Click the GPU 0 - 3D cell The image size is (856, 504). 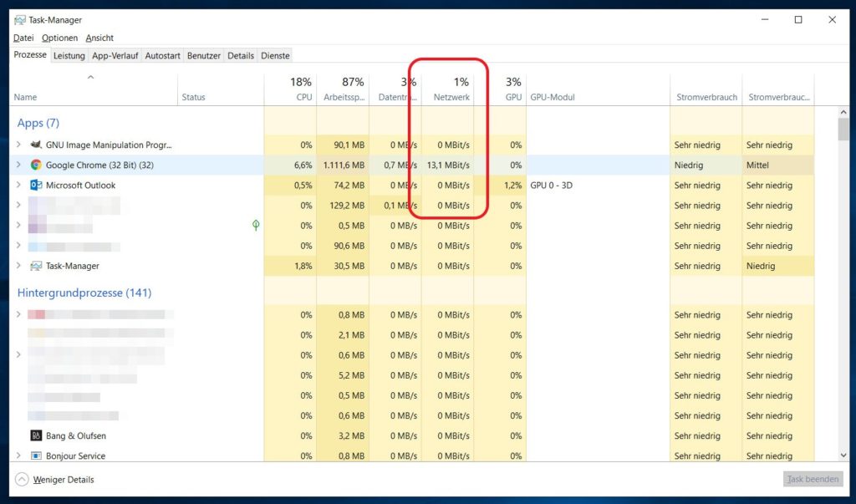552,185
